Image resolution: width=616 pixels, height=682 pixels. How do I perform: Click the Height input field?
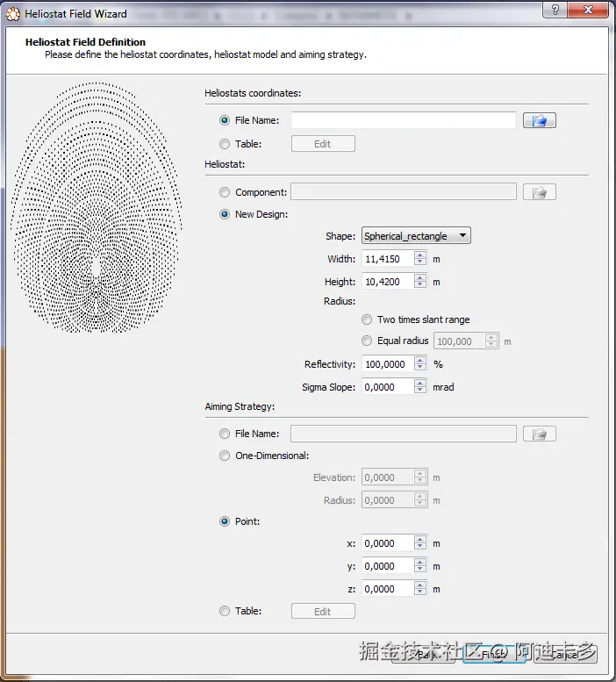click(388, 282)
